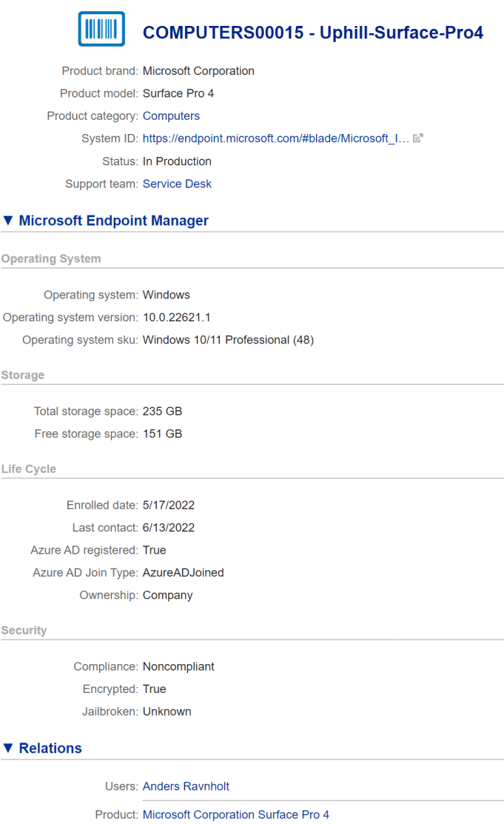Follow the endpoint.microsoft.com System ID link
Image resolution: width=504 pixels, height=824 pixels.
[x=275, y=138]
